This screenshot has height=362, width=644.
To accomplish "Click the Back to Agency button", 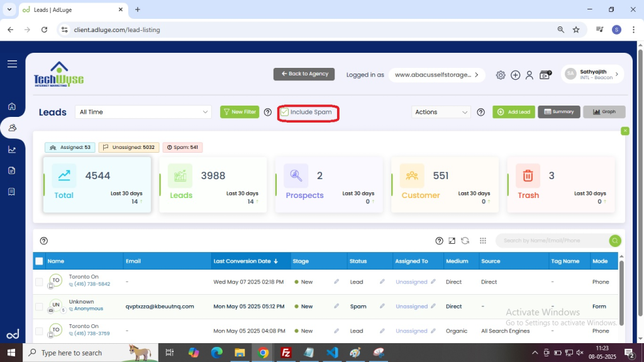I will [x=304, y=74].
